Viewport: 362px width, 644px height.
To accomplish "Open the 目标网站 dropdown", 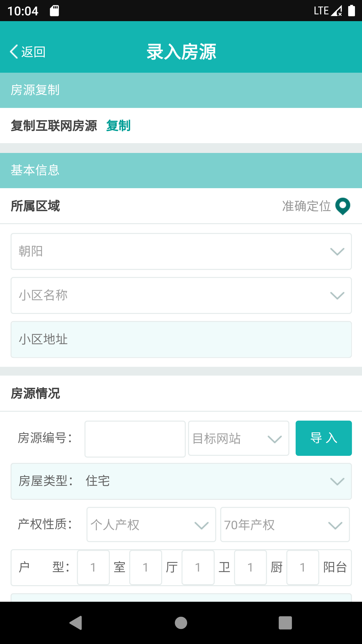I will [x=238, y=438].
